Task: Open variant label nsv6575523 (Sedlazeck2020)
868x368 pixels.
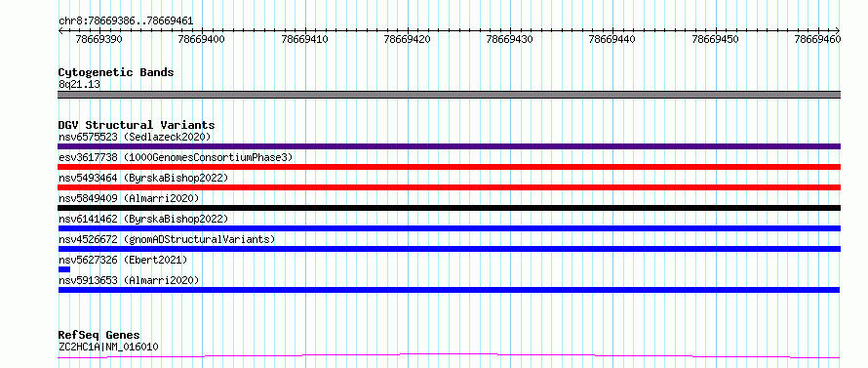Action: click(135, 137)
